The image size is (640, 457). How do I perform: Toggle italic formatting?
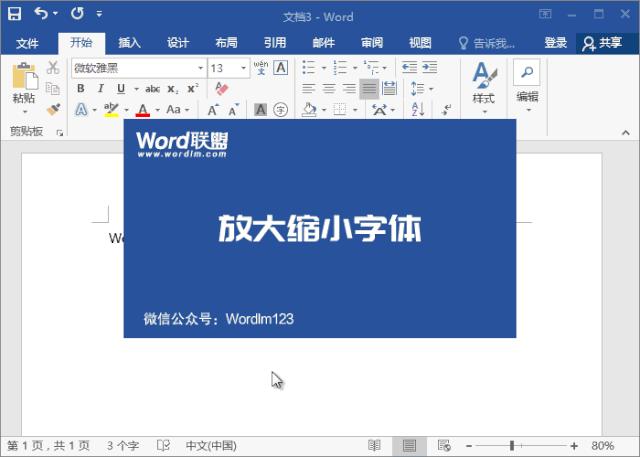pos(100,89)
